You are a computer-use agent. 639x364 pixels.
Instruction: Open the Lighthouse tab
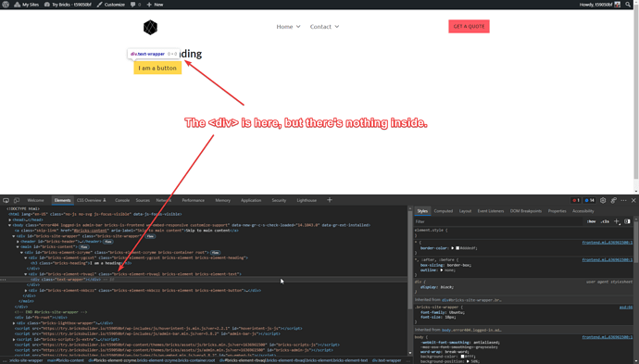point(307,200)
